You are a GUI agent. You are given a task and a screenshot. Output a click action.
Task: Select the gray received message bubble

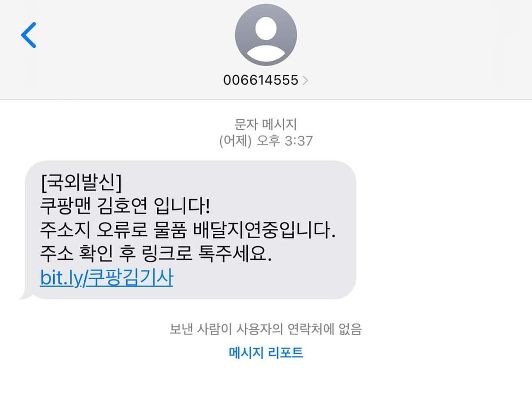pos(187,230)
